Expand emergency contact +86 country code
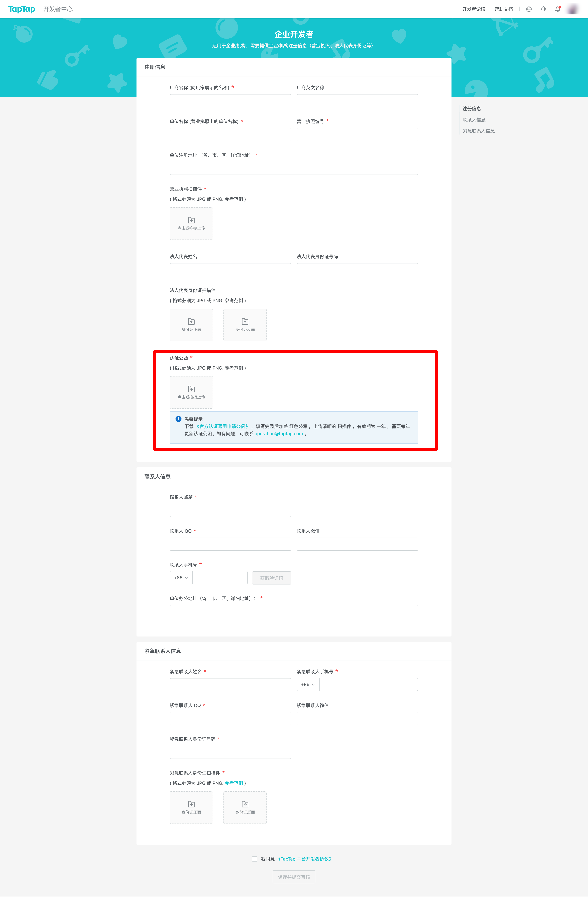 [308, 684]
